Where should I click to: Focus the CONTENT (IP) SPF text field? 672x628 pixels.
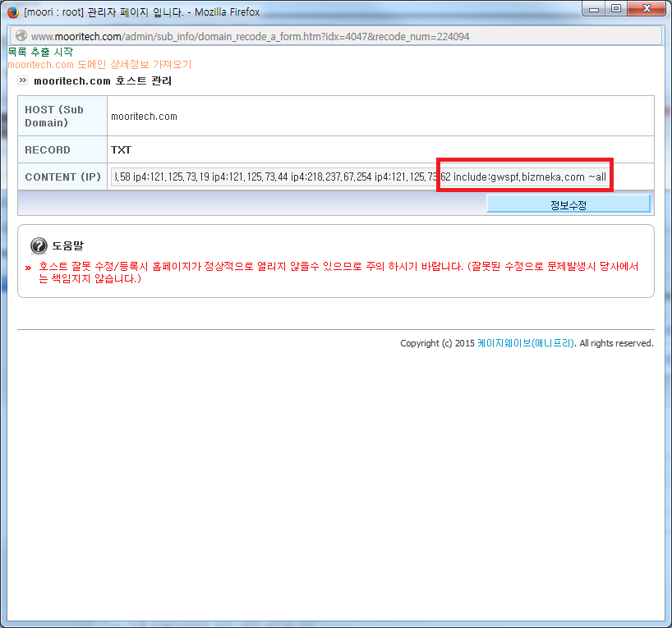pos(360,177)
